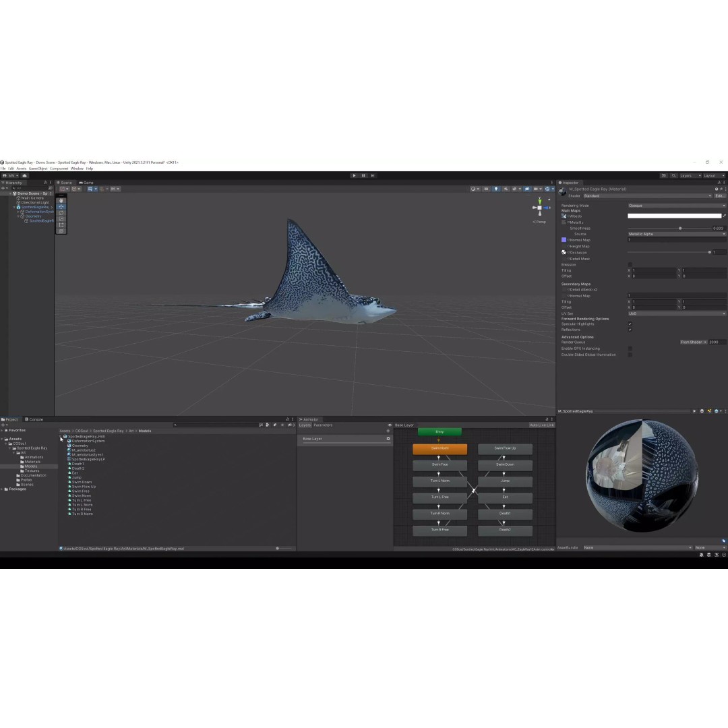
Task: Click the Albedo texture thumbnail
Action: [564, 216]
